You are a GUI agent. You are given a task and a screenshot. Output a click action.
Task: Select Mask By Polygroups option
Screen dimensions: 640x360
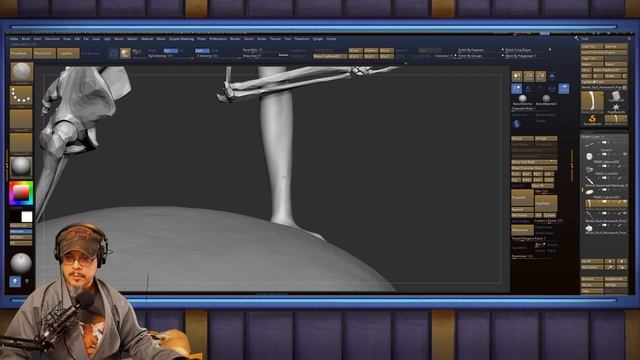coord(520,56)
